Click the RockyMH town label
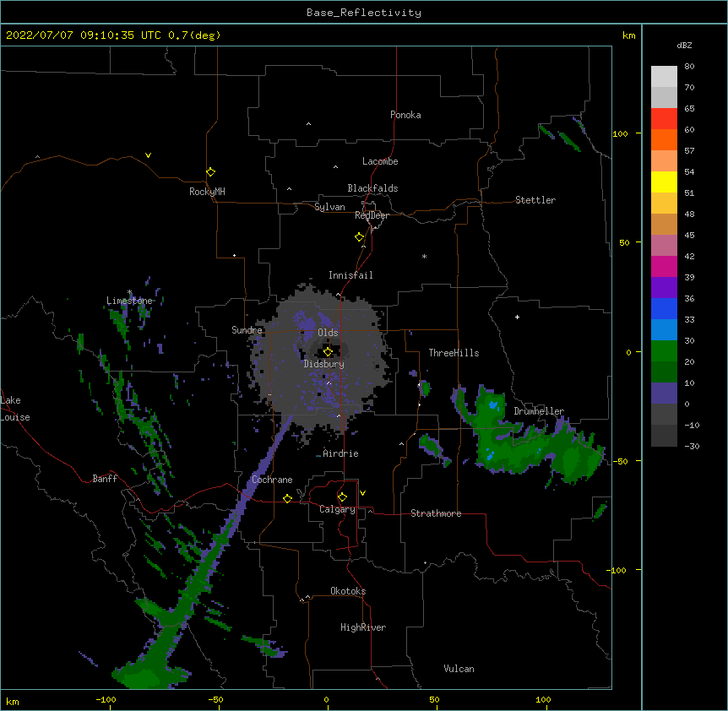Image resolution: width=728 pixels, height=711 pixels. 207,192
